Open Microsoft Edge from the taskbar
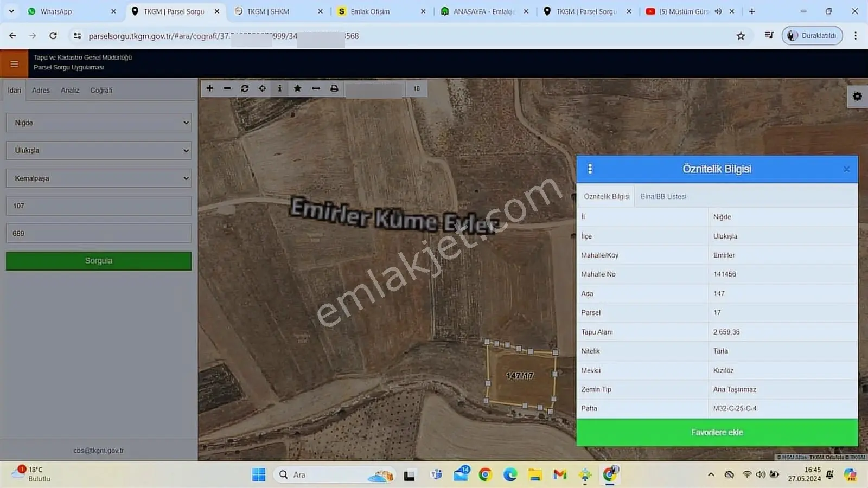This screenshot has height=488, width=868. [510, 475]
